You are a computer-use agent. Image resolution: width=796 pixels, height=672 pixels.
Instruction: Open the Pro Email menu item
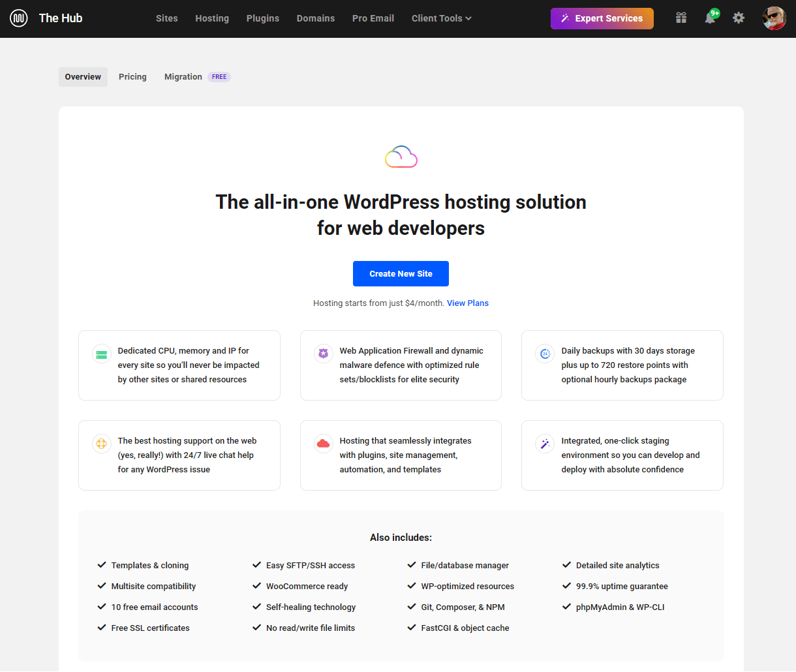click(x=373, y=18)
